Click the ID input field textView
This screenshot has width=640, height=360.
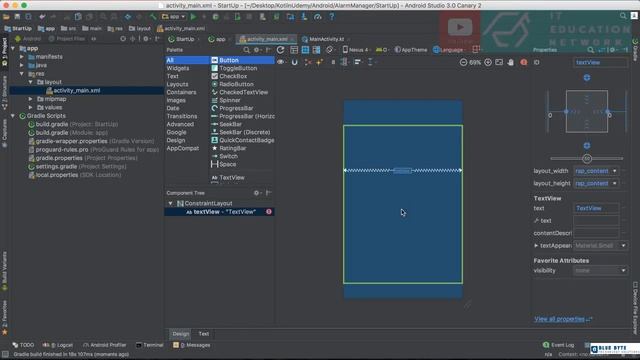(x=600, y=62)
